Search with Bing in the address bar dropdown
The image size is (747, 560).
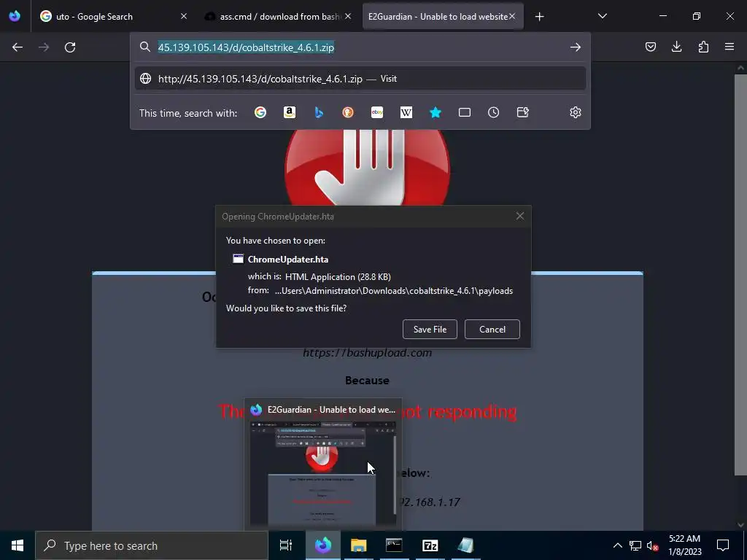coord(319,112)
